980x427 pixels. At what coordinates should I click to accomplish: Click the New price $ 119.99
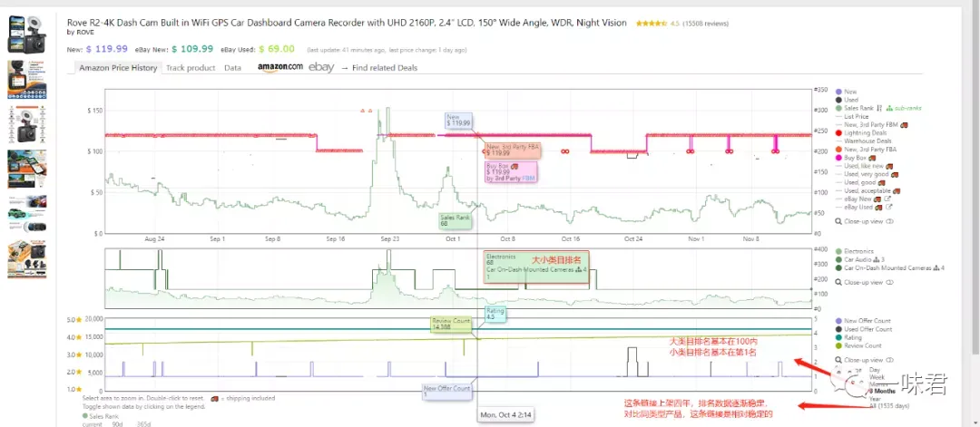(107, 49)
